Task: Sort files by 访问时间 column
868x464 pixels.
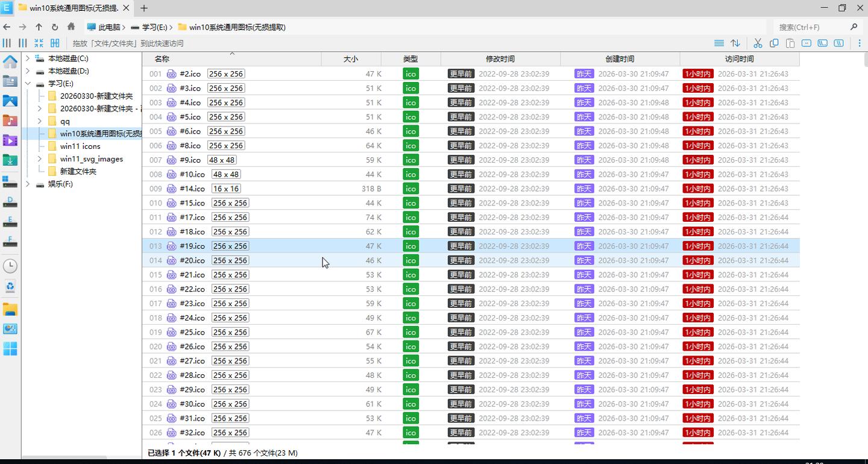Action: click(x=740, y=59)
